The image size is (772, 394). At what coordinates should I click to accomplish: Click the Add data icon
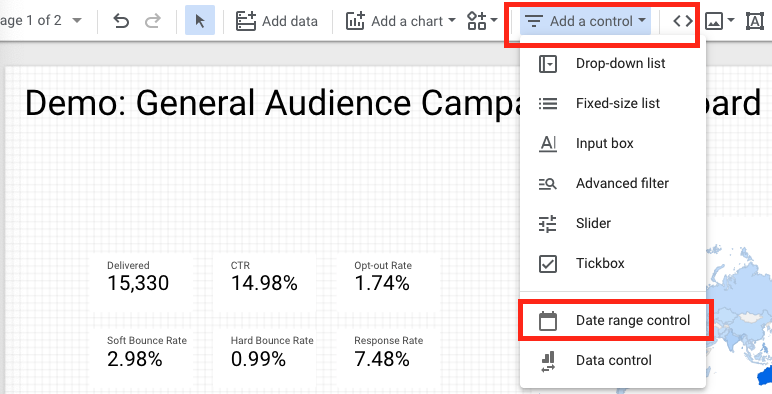246,21
